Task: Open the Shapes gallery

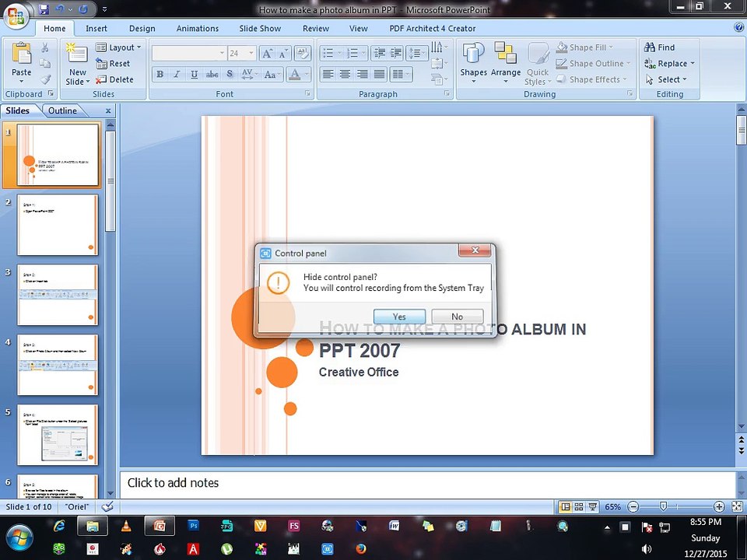Action: [x=474, y=63]
